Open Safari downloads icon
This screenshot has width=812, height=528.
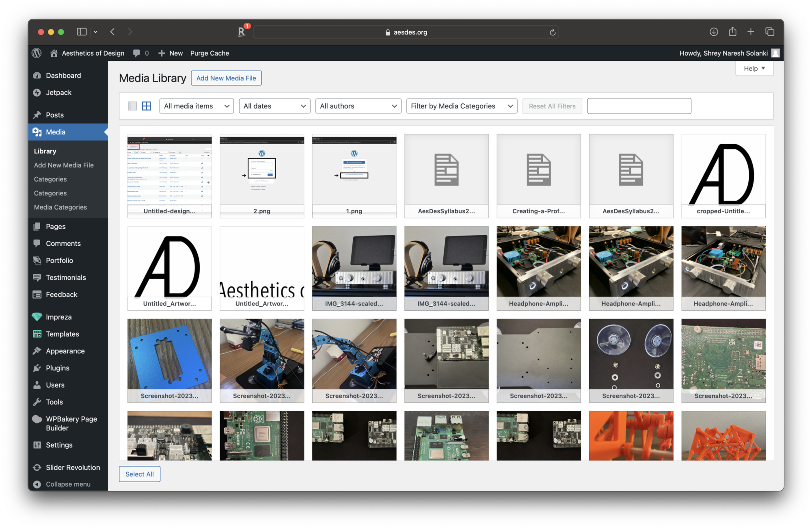(714, 32)
